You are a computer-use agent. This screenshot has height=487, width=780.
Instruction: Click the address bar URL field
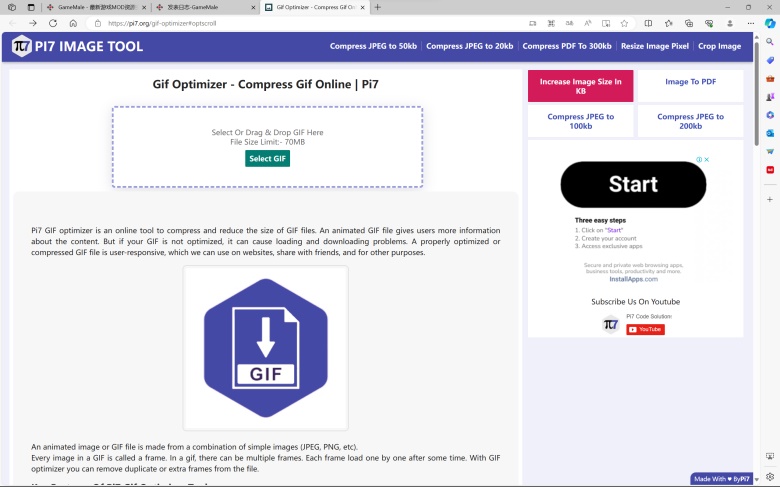point(300,23)
